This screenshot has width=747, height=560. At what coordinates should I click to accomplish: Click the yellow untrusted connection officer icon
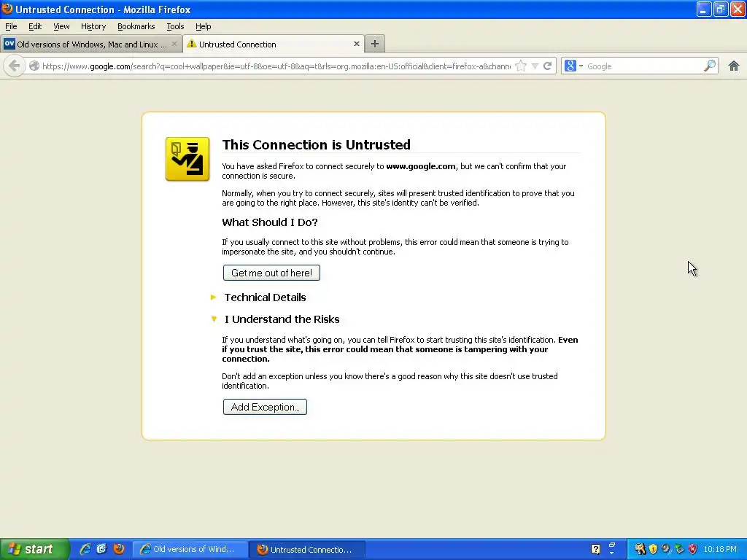click(x=187, y=159)
